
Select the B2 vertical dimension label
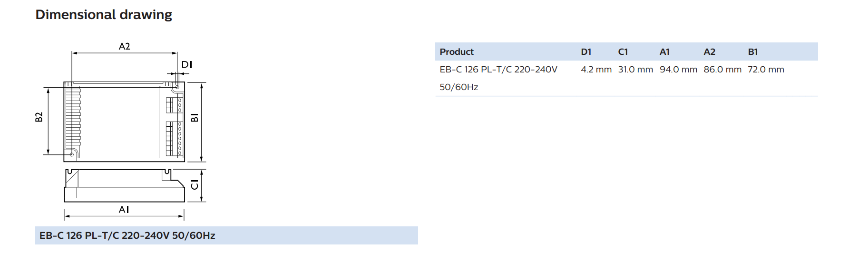click(39, 117)
